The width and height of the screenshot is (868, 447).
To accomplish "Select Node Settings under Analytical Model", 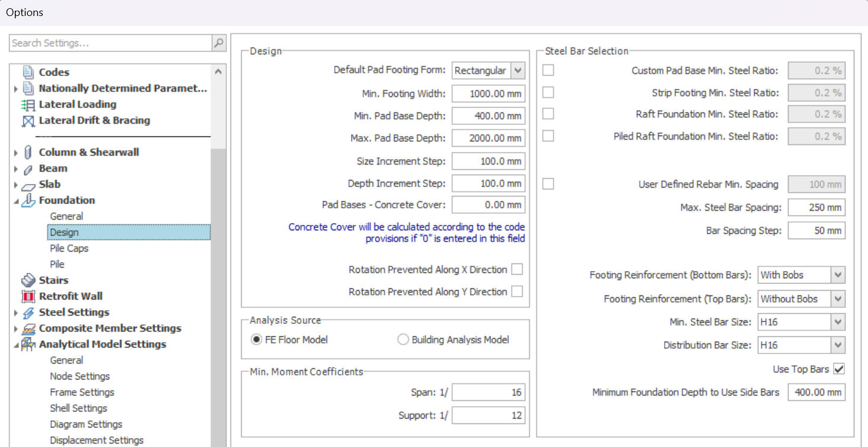I will [79, 377].
